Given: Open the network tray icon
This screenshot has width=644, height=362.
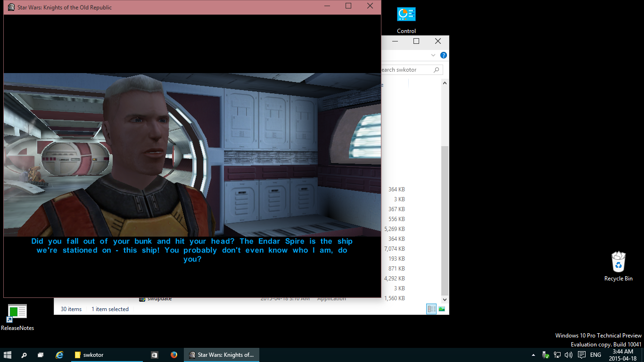Looking at the screenshot, I should 557,355.
